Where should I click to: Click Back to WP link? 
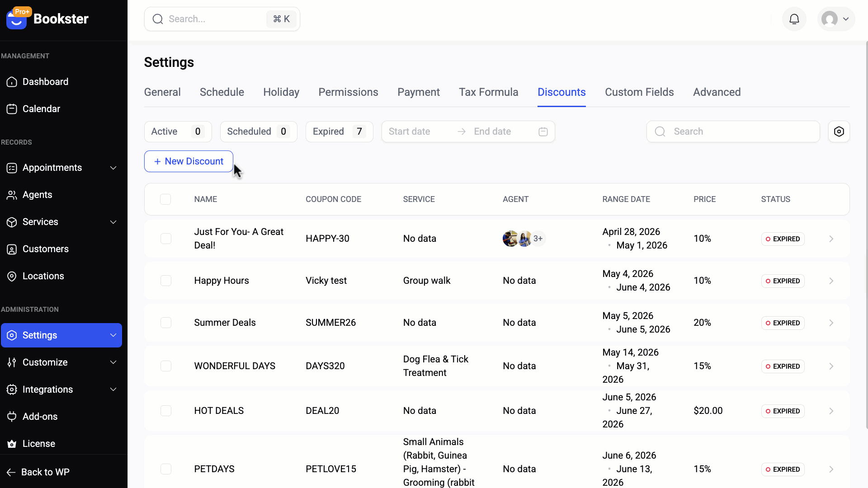click(x=39, y=472)
